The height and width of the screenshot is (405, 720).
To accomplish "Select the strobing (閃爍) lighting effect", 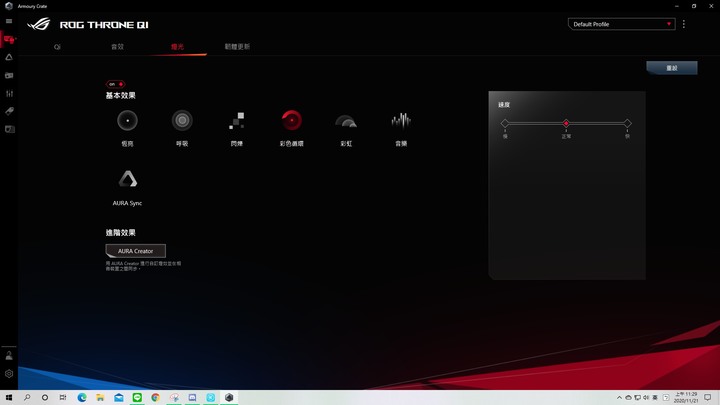I will [x=237, y=121].
